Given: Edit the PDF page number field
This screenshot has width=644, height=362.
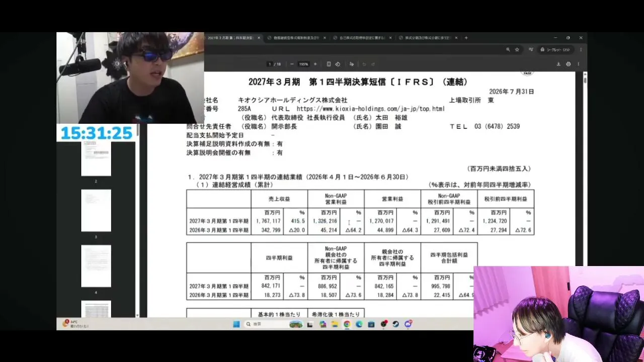Looking at the screenshot, I should tap(270, 64).
